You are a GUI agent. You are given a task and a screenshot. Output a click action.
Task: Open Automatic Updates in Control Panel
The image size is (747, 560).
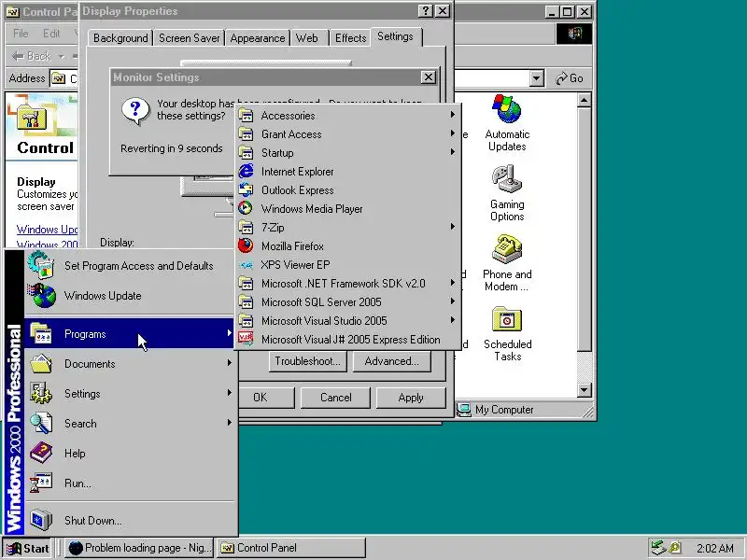tap(507, 124)
